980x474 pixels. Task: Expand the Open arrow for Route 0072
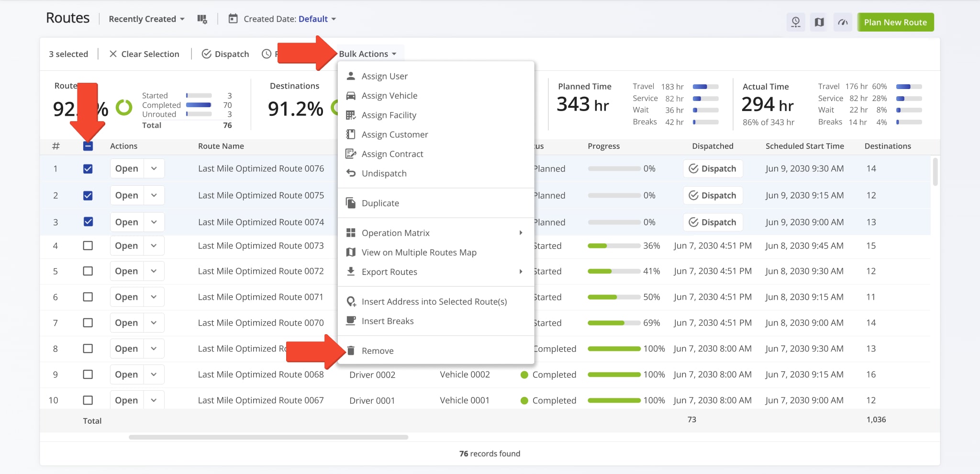tap(154, 271)
